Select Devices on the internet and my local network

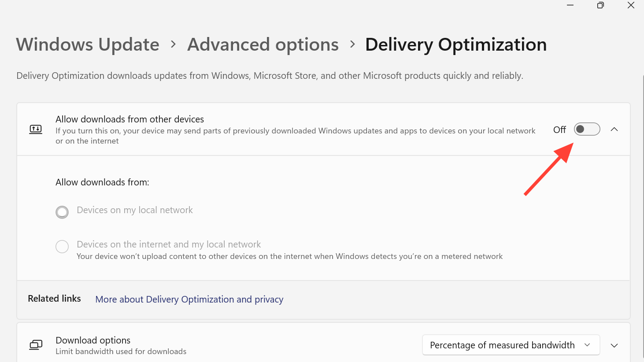pos(62,247)
